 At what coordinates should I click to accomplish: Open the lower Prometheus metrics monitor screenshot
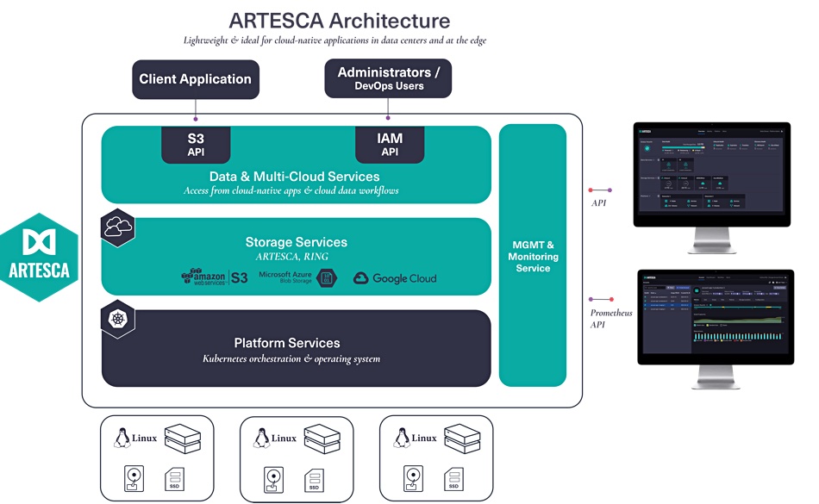pos(716,329)
